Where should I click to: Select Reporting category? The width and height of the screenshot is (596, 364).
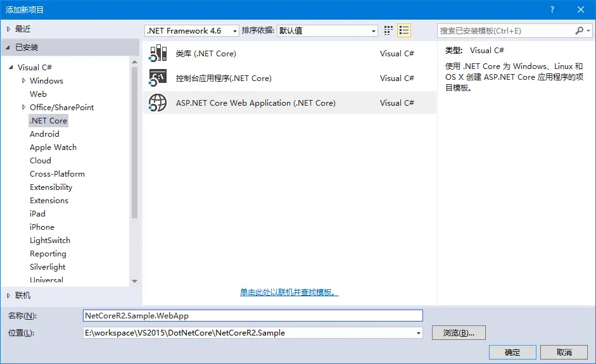[48, 253]
